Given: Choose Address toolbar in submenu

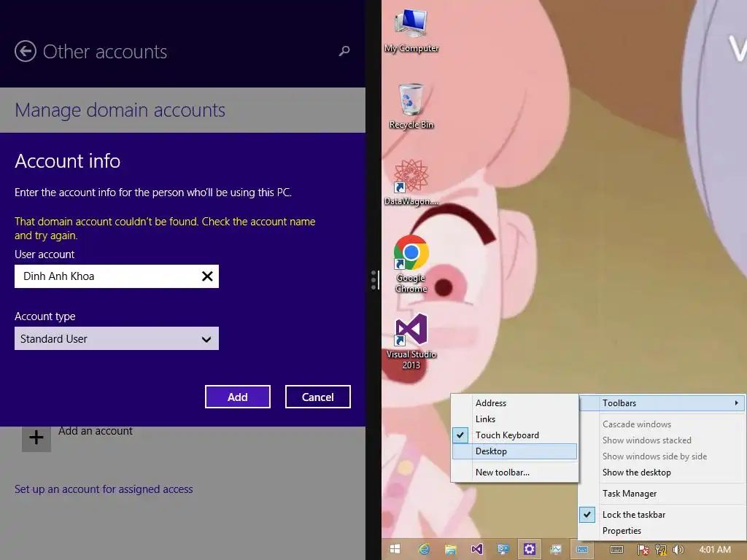Looking at the screenshot, I should click(x=514, y=402).
